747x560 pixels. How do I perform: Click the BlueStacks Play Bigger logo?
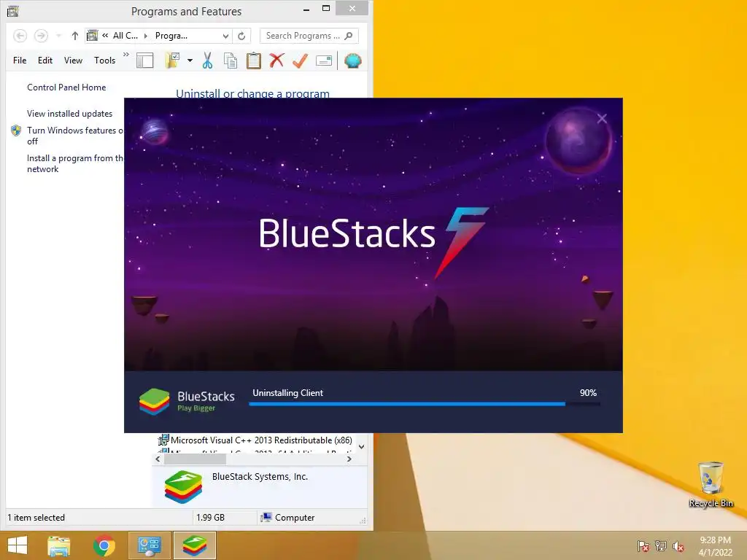coord(187,401)
